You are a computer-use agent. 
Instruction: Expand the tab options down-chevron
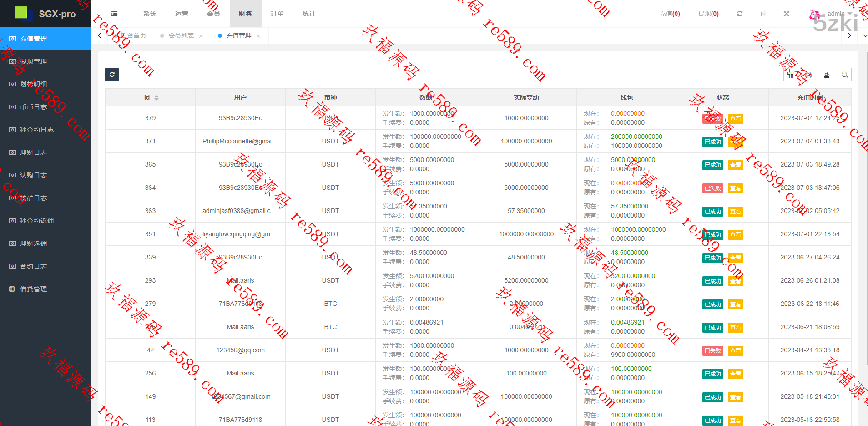click(864, 35)
